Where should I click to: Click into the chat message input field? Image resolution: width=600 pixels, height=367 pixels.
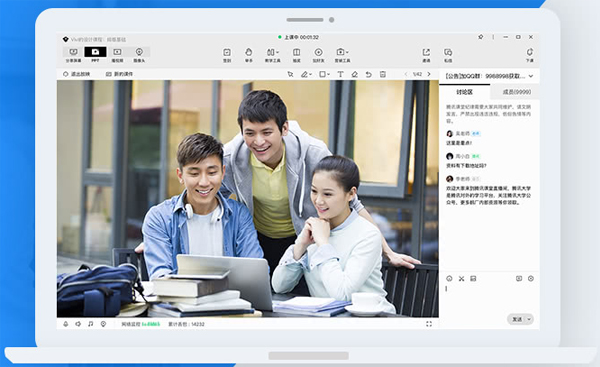tap(489, 298)
